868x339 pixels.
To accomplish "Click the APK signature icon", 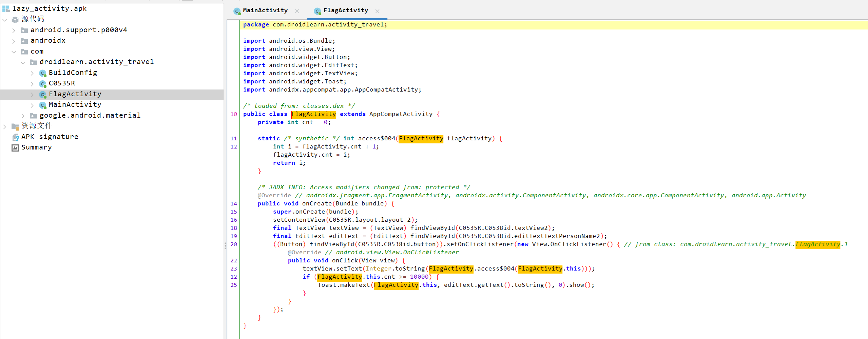I will click(15, 137).
